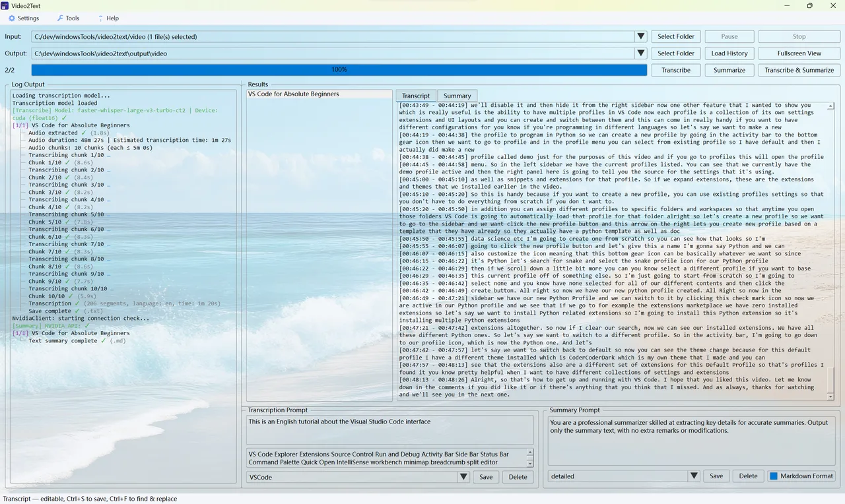The height and width of the screenshot is (504, 845).
Task: Start the Transcribe action
Action: click(676, 70)
